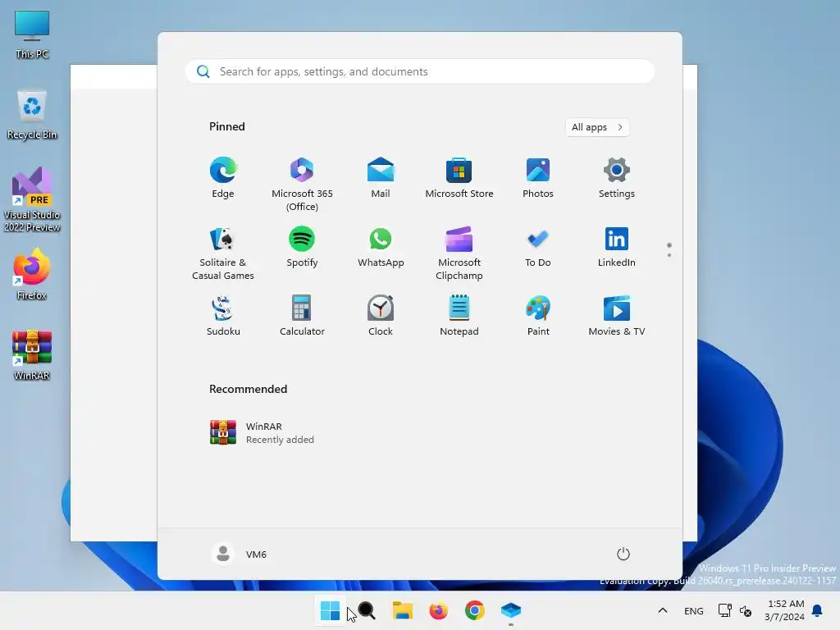Open Microsoft Store from pinned apps

coord(459,177)
